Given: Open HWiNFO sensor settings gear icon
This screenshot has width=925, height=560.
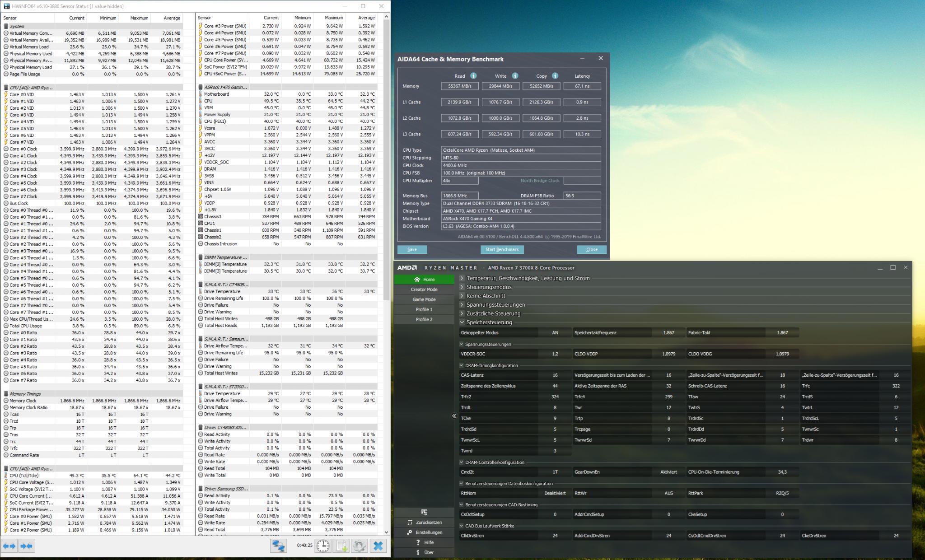Looking at the screenshot, I should click(x=359, y=546).
